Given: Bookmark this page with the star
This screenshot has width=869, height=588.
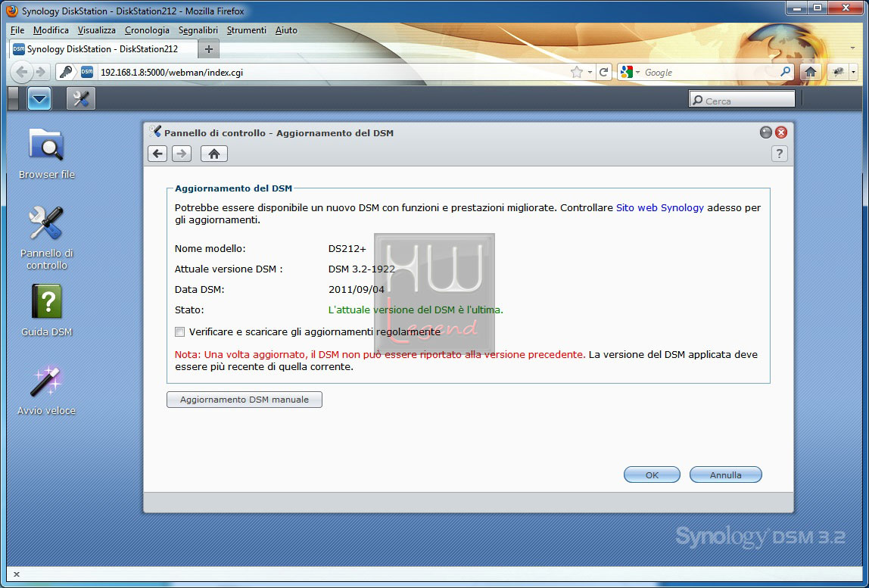Looking at the screenshot, I should click(576, 72).
